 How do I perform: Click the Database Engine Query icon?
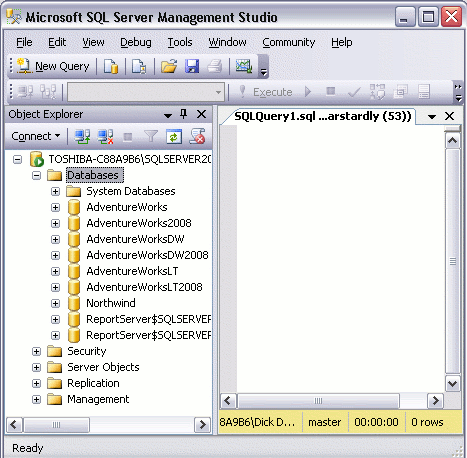(x=111, y=66)
